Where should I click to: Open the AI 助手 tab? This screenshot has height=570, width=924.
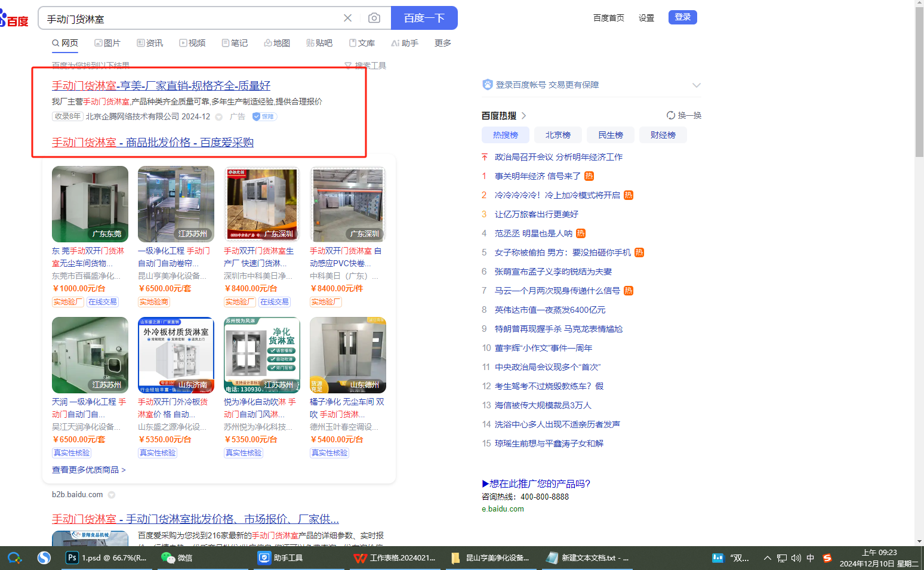pos(405,43)
